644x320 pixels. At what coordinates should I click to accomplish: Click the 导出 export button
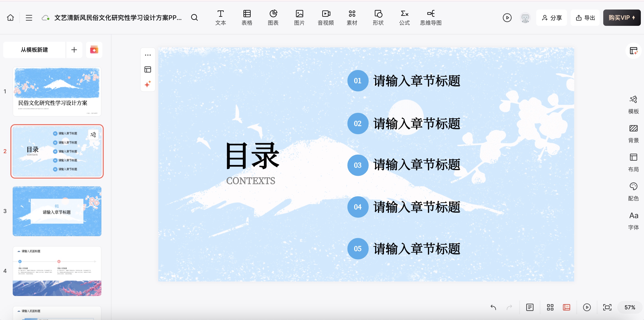tap(585, 18)
